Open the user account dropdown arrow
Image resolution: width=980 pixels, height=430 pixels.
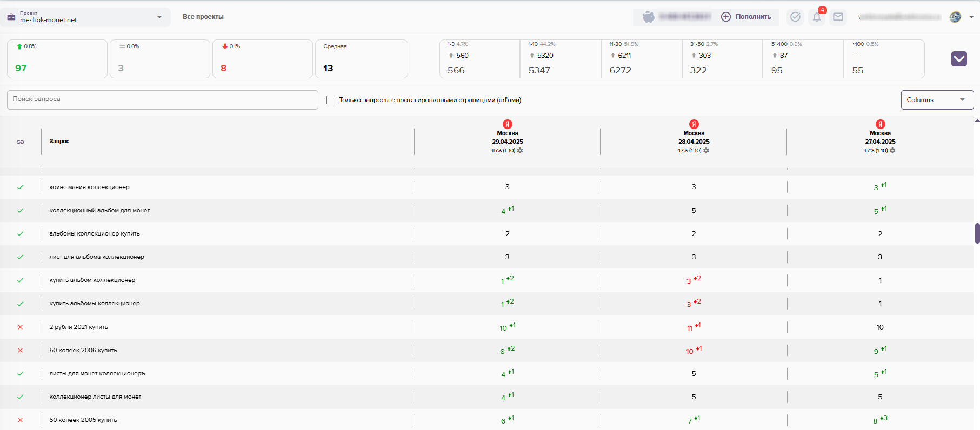971,17
